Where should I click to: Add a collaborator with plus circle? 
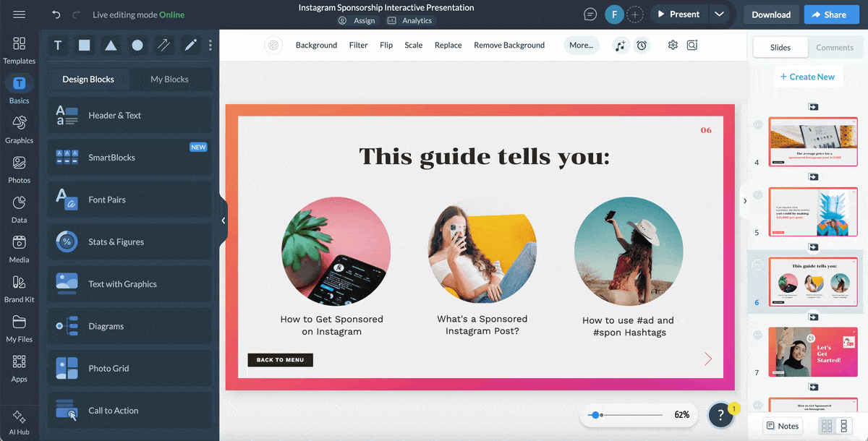(x=634, y=14)
